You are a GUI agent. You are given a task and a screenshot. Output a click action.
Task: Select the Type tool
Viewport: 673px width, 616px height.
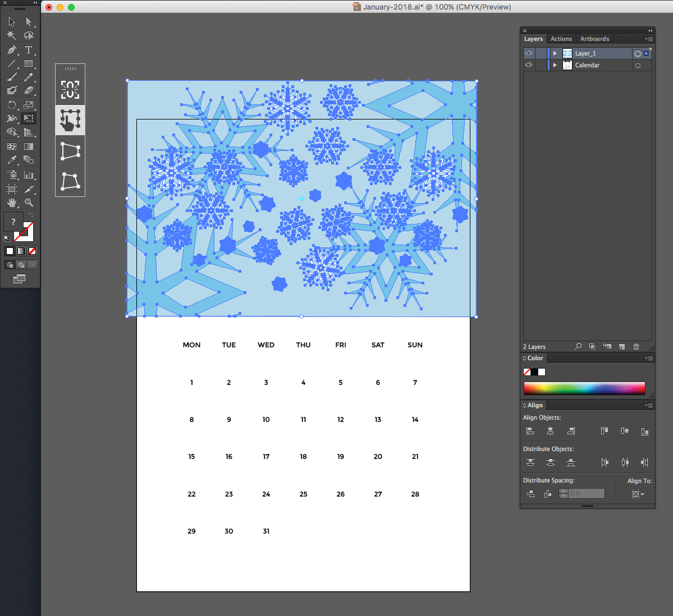(29, 50)
